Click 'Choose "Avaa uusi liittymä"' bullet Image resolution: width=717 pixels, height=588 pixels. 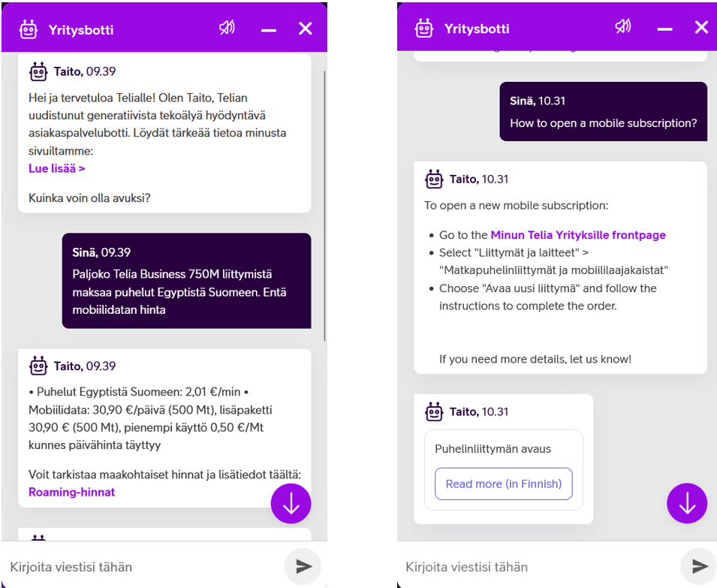pyautogui.click(x=548, y=297)
